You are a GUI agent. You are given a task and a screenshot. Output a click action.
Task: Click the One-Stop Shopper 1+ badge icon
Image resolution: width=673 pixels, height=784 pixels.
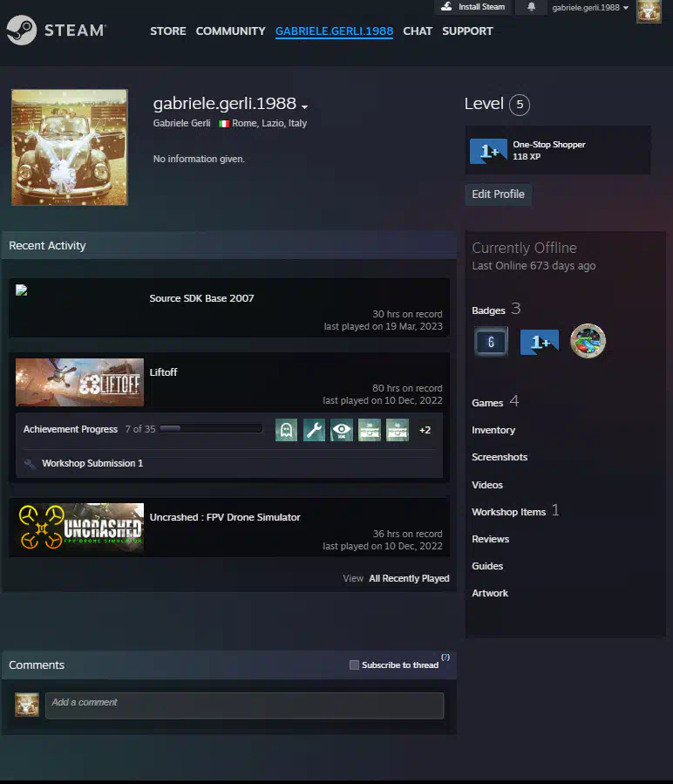point(488,151)
